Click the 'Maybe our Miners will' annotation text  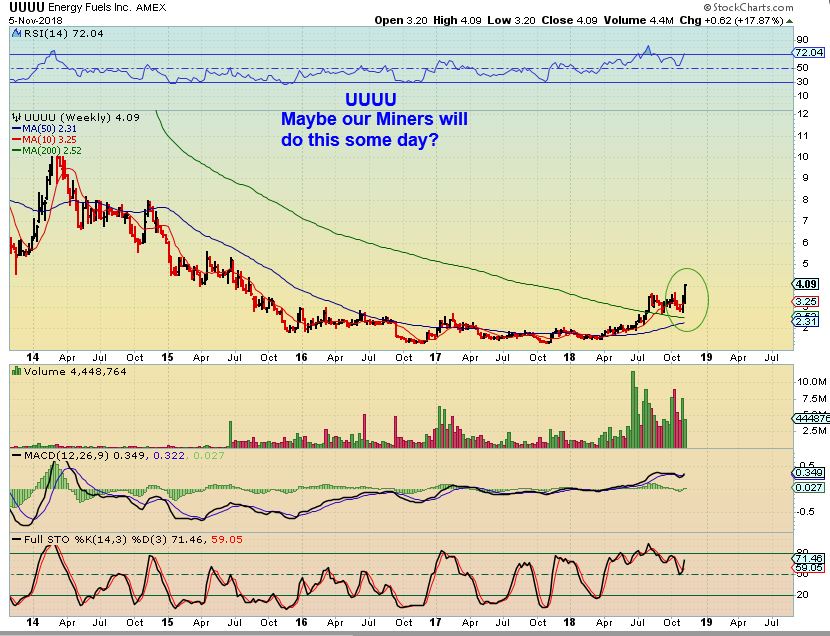[x=374, y=119]
